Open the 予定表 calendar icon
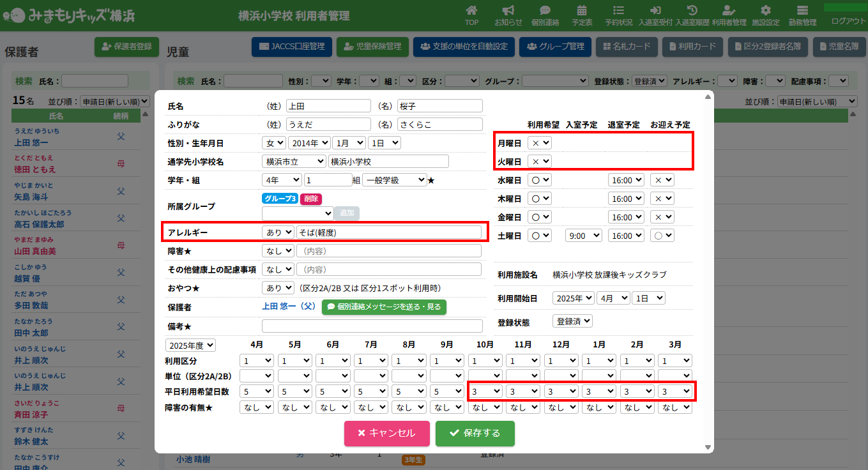The image size is (868, 470). (x=582, y=11)
